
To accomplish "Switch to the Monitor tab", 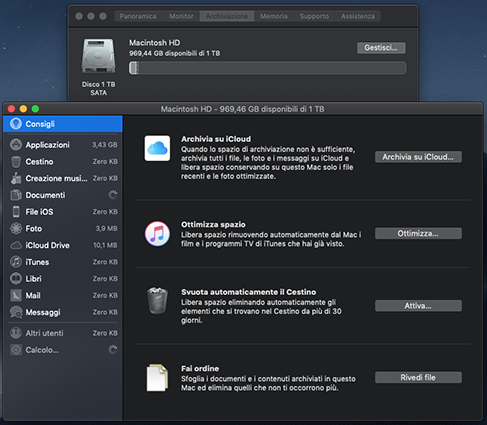I will 181,16.
